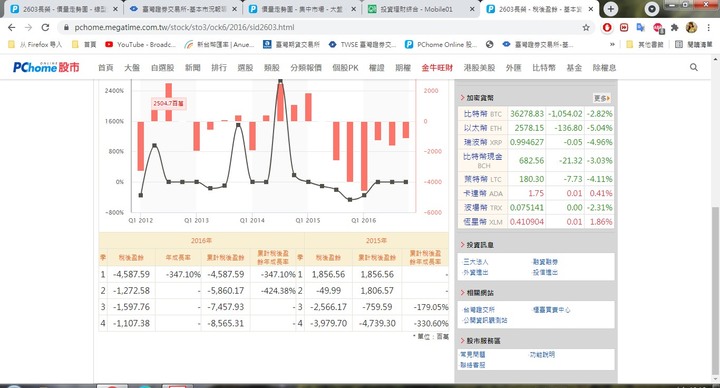Screen dimensions: 720x388
Task: Open the 融資融券 link
Action: click(545, 262)
